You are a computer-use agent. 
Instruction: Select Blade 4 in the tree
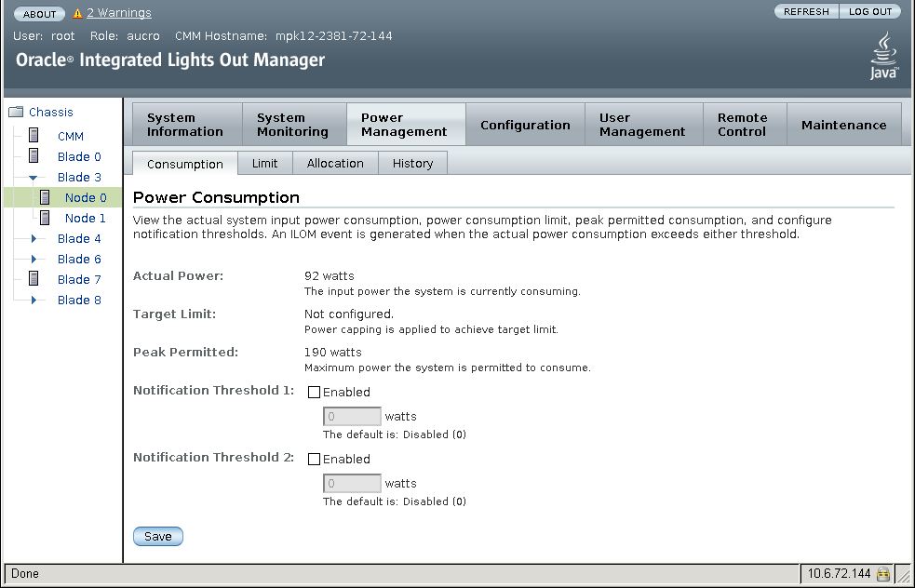click(x=79, y=238)
